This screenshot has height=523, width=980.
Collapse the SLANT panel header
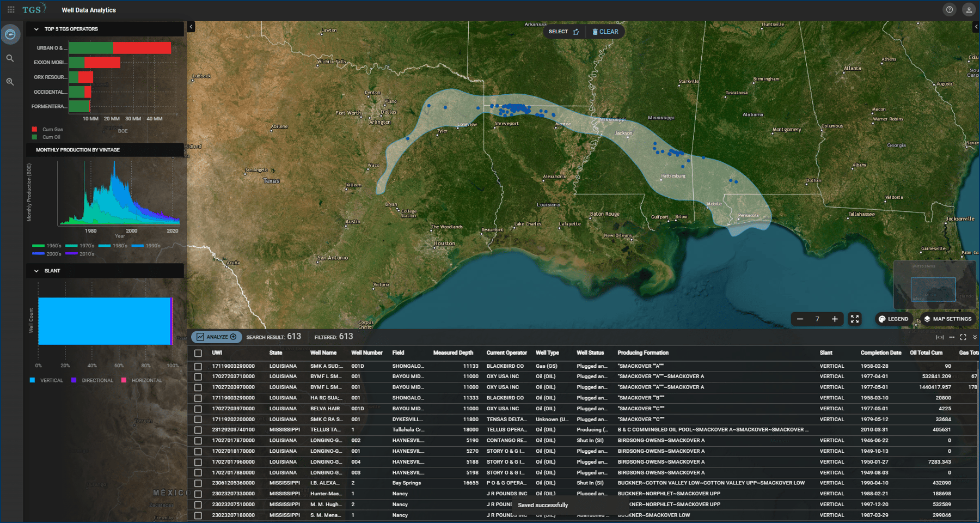(36, 271)
